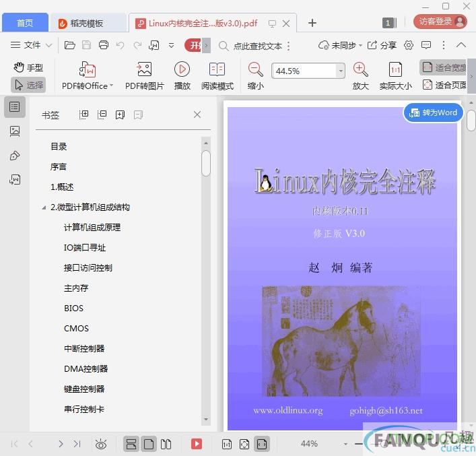Open convert document icon in left sidebar

[x=15, y=180]
